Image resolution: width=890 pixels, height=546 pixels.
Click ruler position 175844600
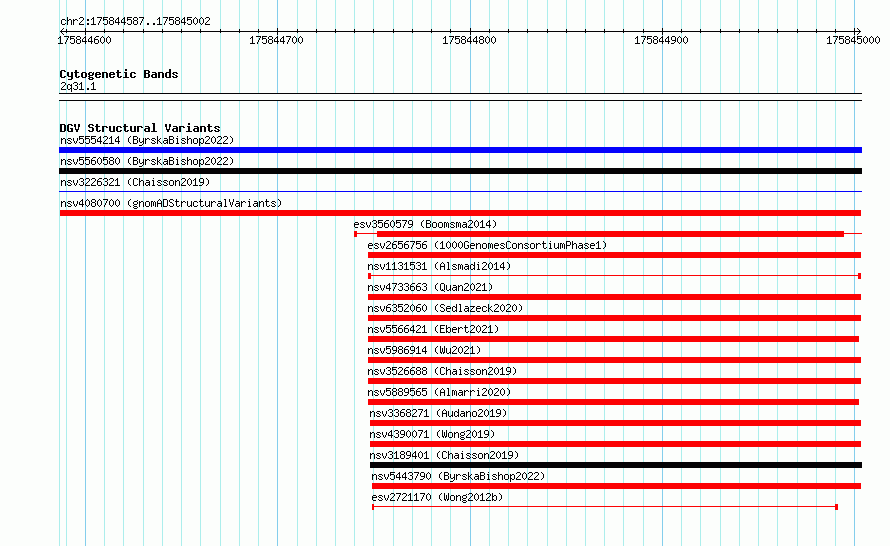(85, 40)
